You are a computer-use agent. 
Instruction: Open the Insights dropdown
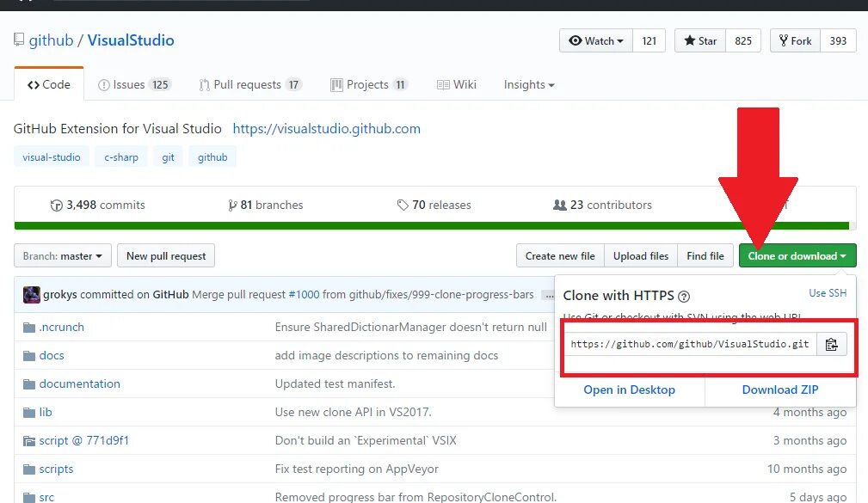click(529, 84)
